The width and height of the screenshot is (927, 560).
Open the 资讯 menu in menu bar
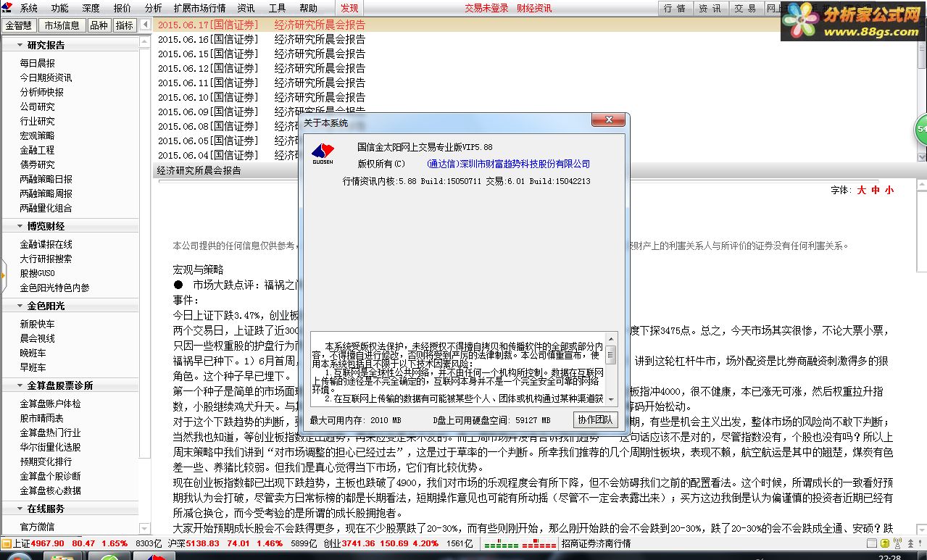point(246,8)
